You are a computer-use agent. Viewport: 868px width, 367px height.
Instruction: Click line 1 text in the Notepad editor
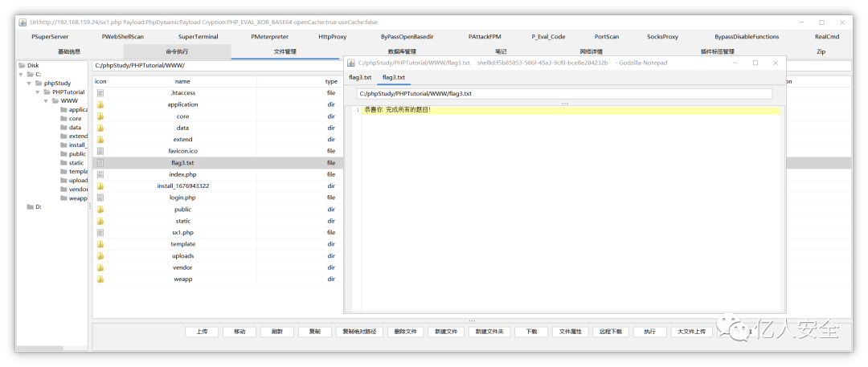coord(398,110)
